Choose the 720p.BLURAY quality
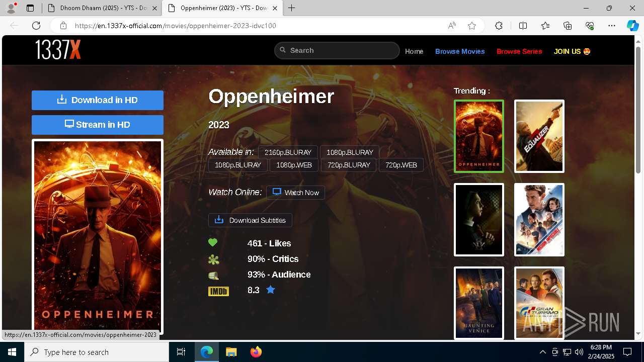 pos(349,165)
